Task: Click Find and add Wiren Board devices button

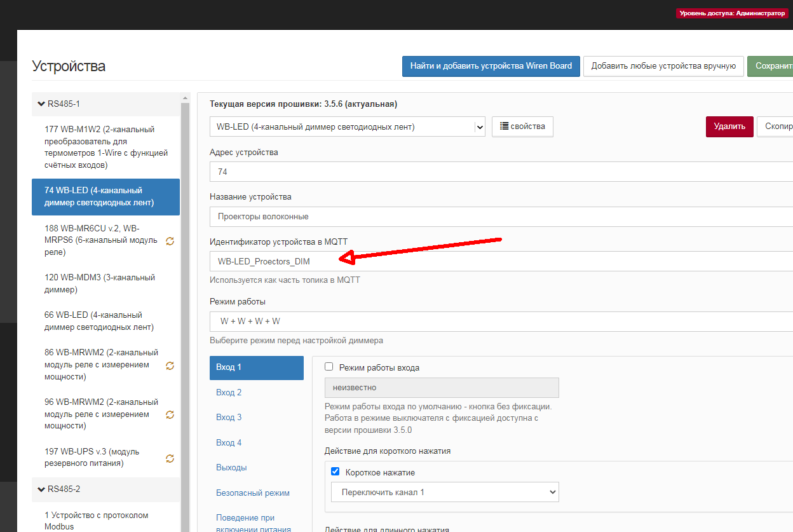Action: coord(491,65)
